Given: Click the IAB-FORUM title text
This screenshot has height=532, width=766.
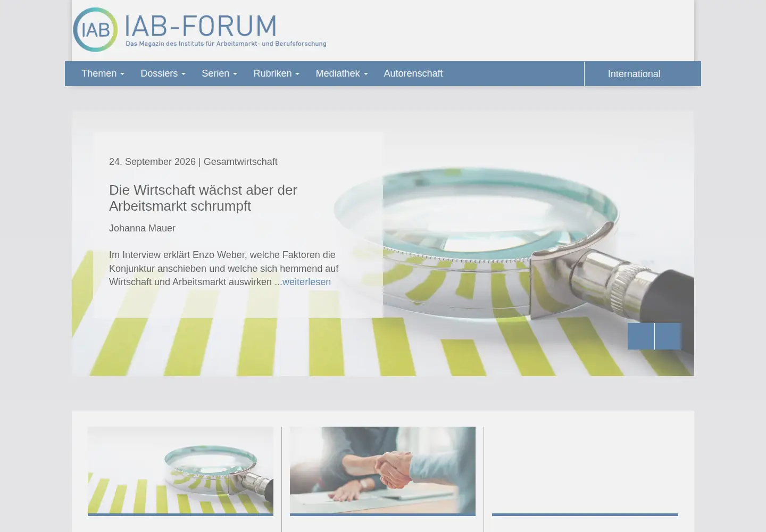Looking at the screenshot, I should [x=201, y=26].
